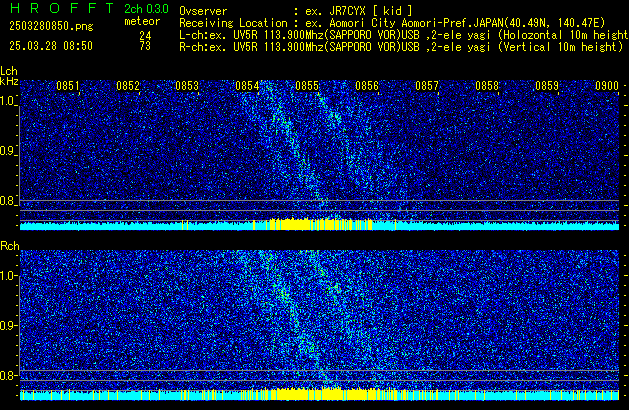
Task: Select the file name 2503280850.png
Action: [51, 26]
